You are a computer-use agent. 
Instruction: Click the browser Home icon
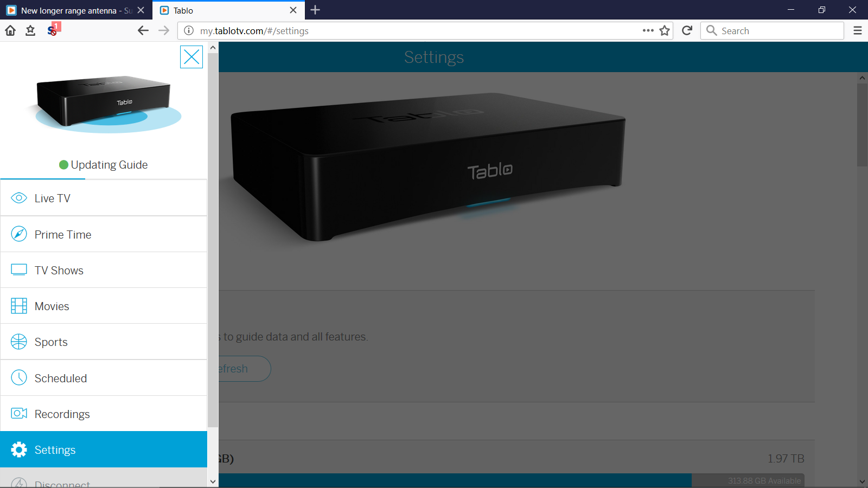10,31
